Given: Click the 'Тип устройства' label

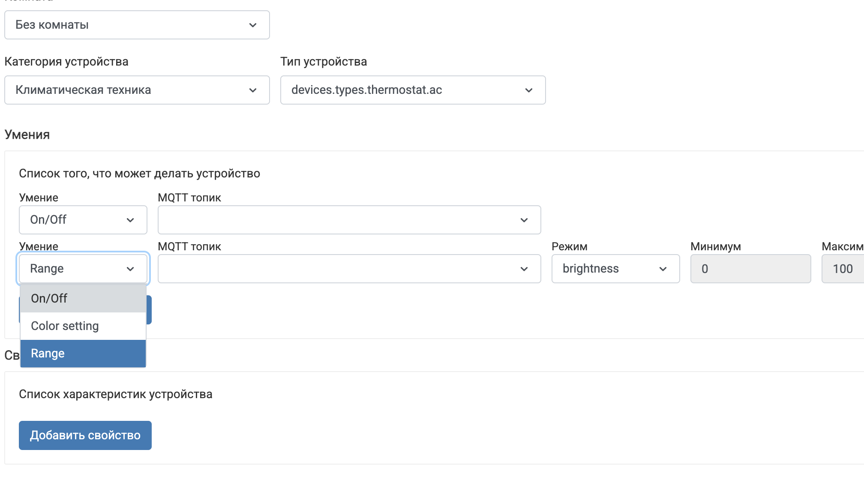Looking at the screenshot, I should point(324,62).
